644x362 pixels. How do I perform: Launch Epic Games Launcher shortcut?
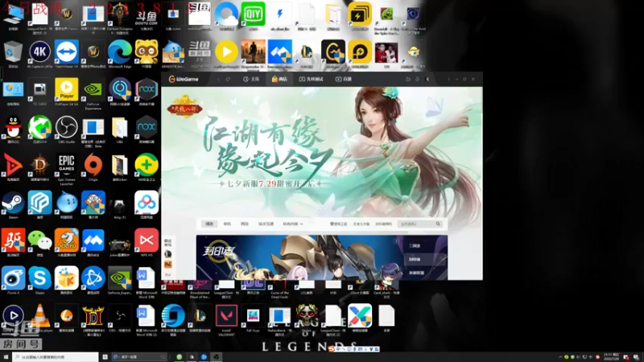click(x=67, y=169)
